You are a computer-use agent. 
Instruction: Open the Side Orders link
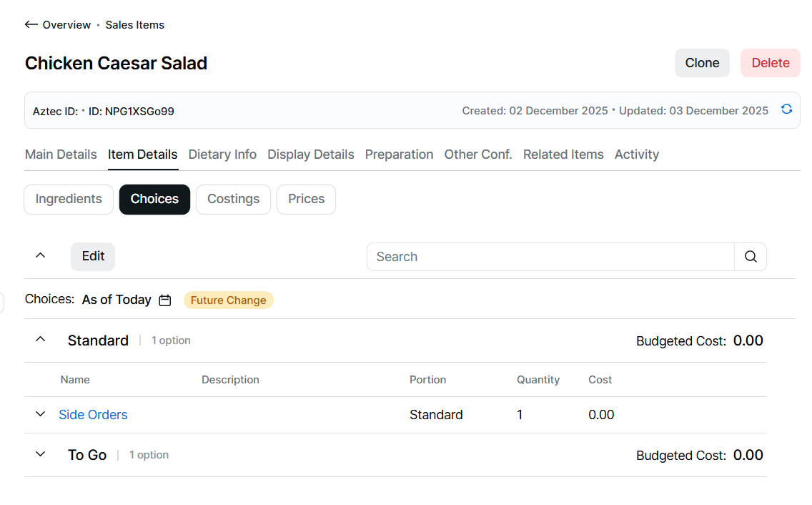[x=93, y=415]
